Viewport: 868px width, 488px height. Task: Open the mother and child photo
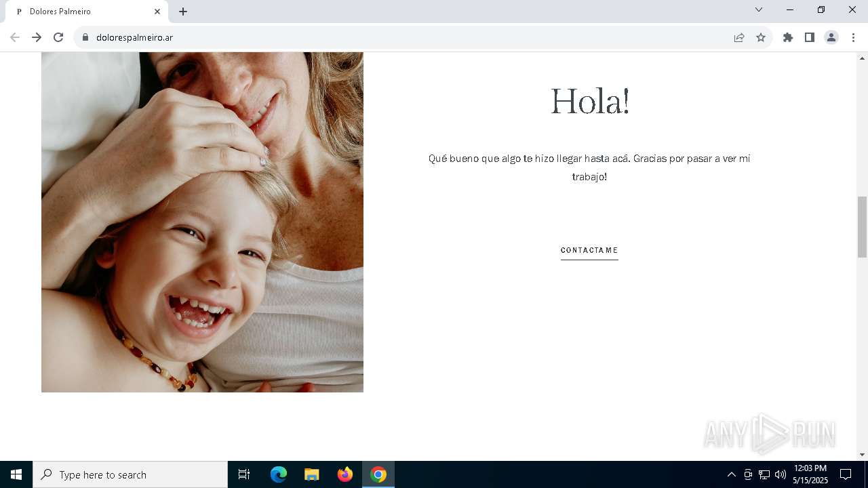[202, 222]
